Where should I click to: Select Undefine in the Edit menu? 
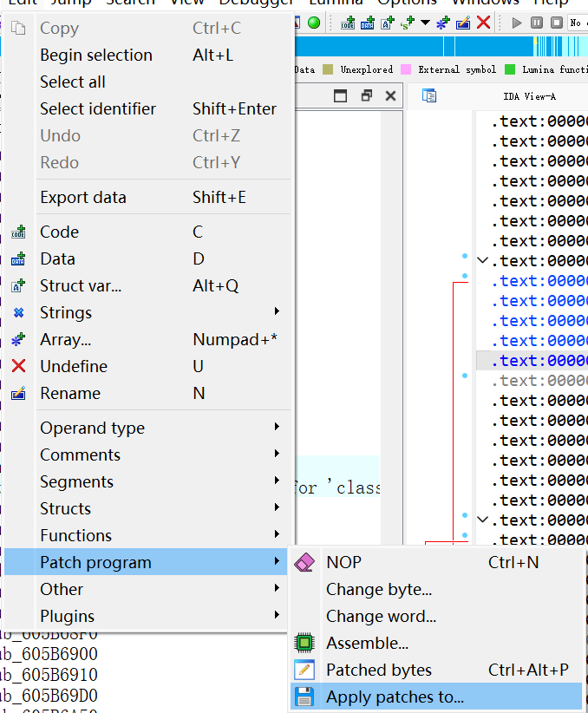[x=147, y=366]
